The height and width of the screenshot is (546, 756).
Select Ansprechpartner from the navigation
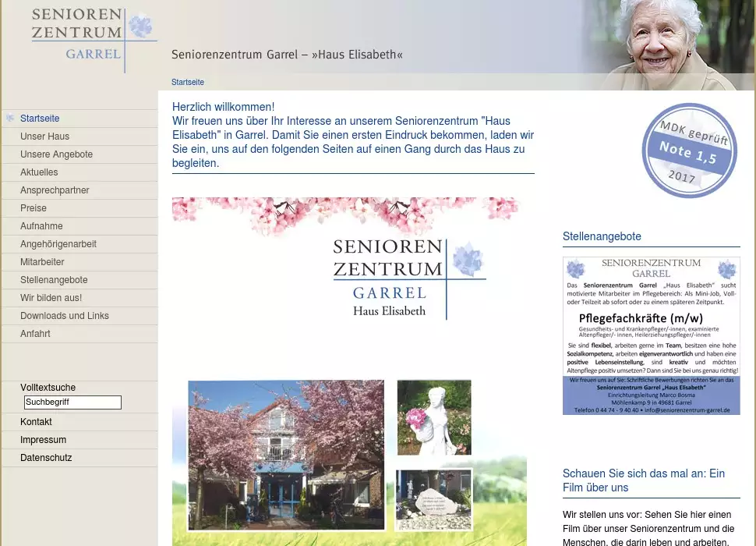click(x=55, y=190)
